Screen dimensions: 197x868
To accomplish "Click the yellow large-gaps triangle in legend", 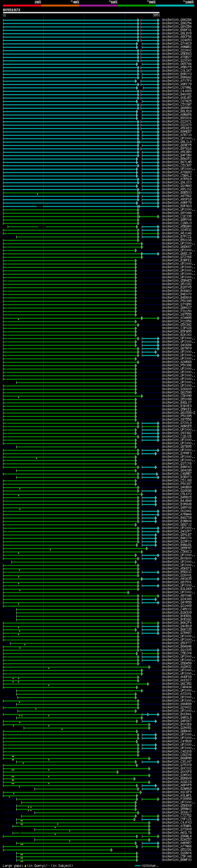I will 25,865.
